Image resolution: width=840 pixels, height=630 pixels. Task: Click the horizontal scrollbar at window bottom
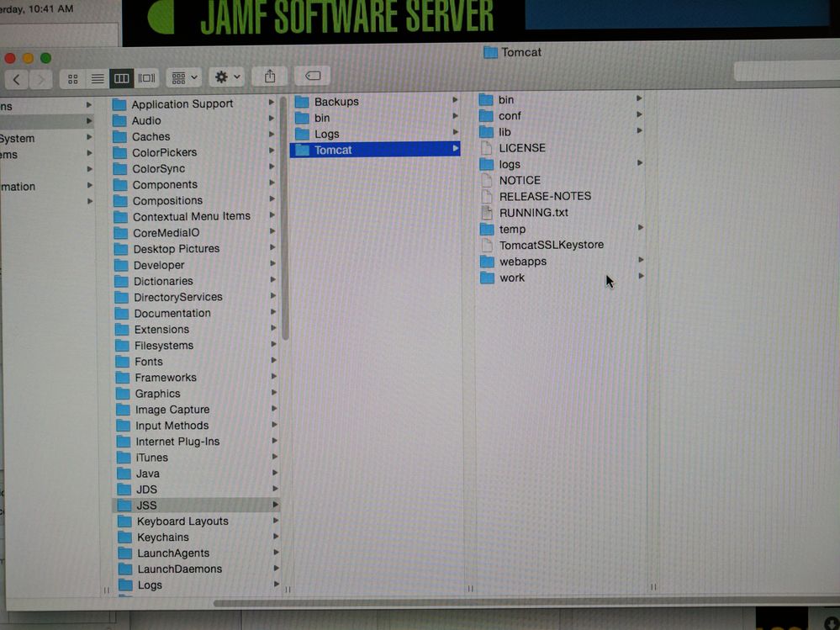click(x=526, y=603)
